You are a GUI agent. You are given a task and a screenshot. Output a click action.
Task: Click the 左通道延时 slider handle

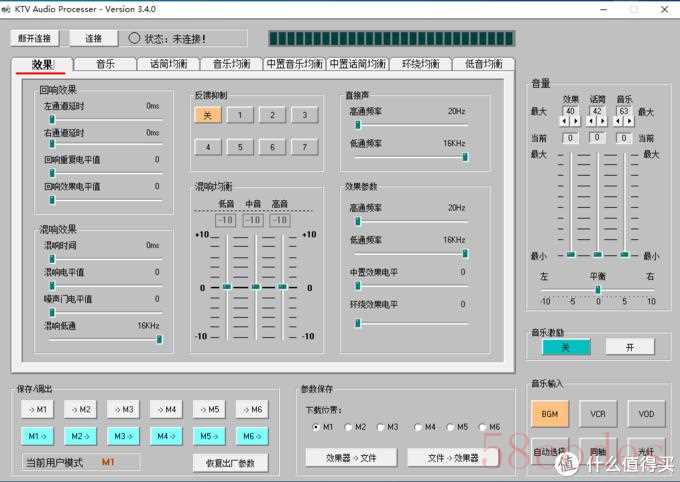pos(52,119)
